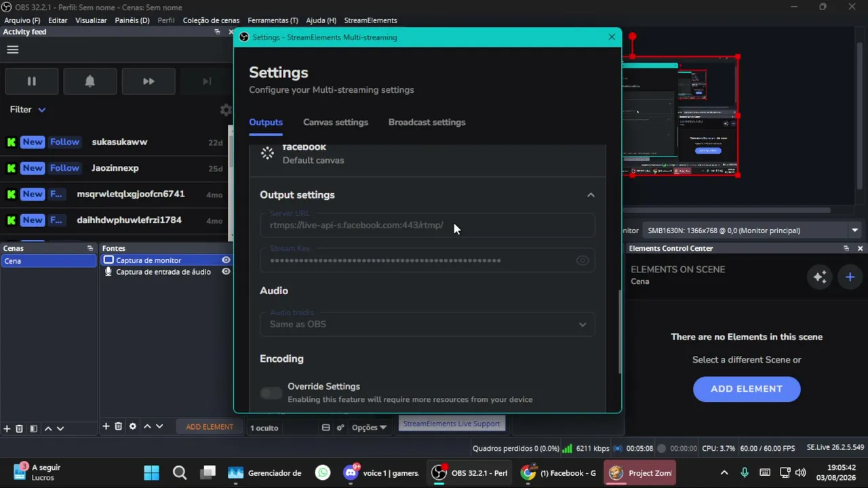Pause the activity feed alerts
The height and width of the screenshot is (488, 868).
[x=31, y=81]
